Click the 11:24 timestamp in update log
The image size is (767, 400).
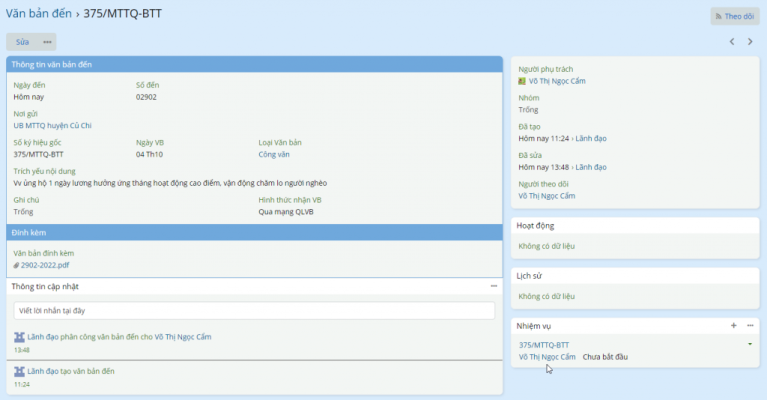click(22, 384)
